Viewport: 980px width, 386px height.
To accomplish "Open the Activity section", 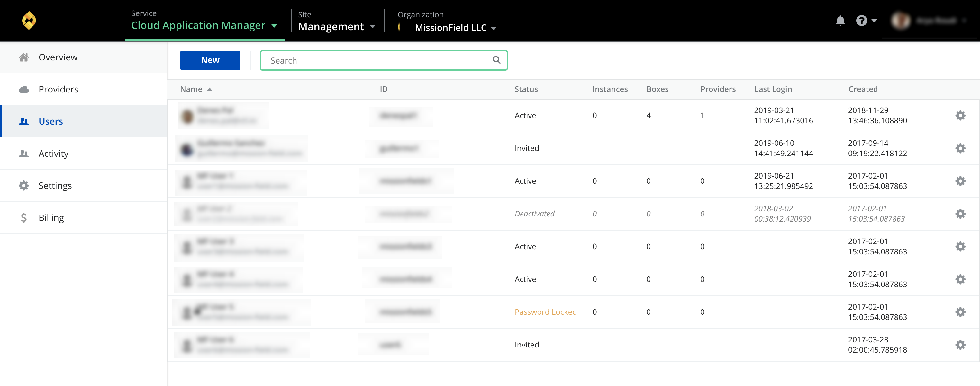I will pos(83,154).
